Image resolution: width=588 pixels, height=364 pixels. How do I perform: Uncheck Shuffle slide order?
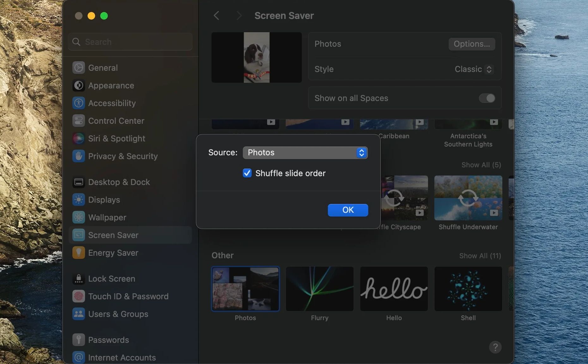pos(247,173)
